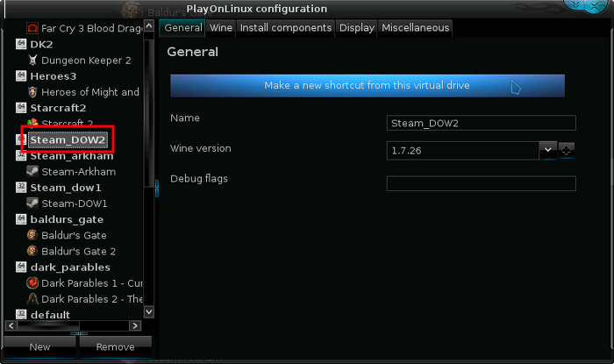The height and width of the screenshot is (364, 614).
Task: Open the Wine version dropdown arrow
Action: pyautogui.click(x=548, y=150)
